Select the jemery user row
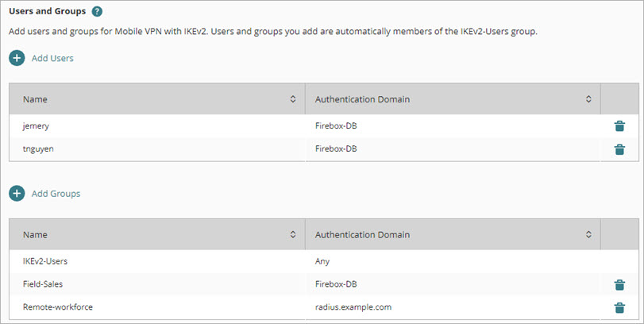Image resolution: width=644 pixels, height=324 pixels. (x=37, y=125)
